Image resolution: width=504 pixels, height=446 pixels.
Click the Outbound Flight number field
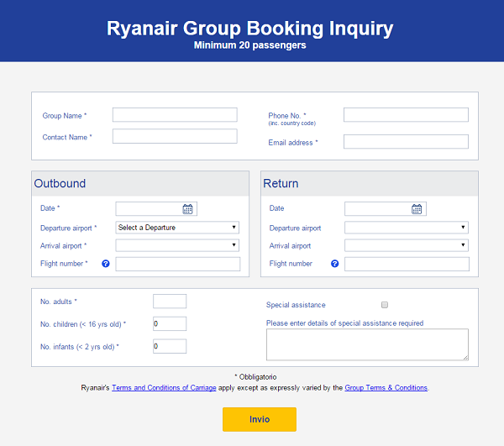[178, 264]
